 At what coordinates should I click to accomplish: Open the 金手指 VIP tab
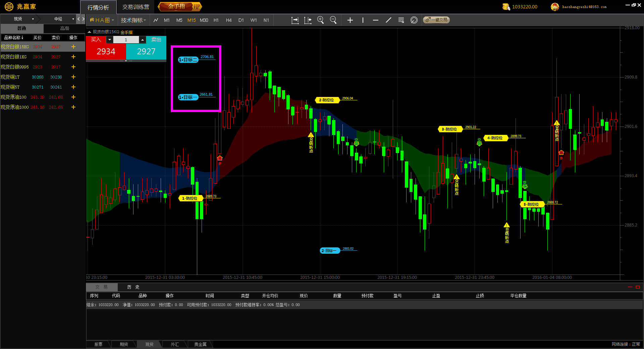pyautogui.click(x=180, y=6)
